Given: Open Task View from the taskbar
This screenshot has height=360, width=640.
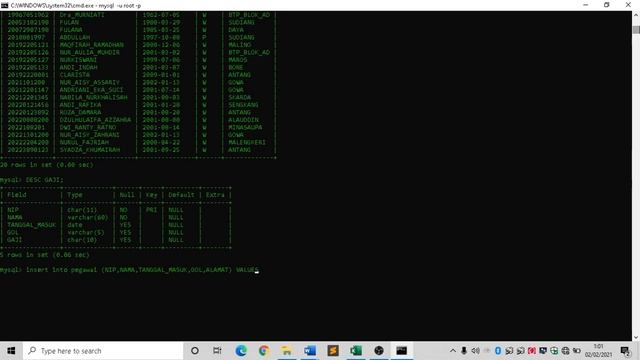Looking at the screenshot, I should point(217,351).
